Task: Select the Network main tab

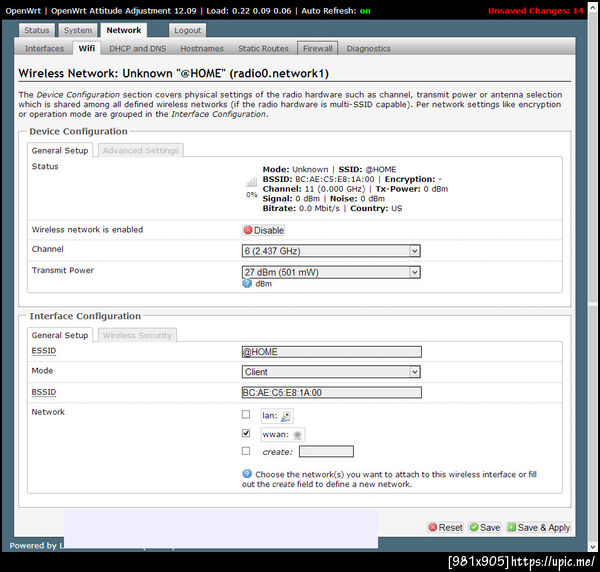Action: tap(124, 30)
